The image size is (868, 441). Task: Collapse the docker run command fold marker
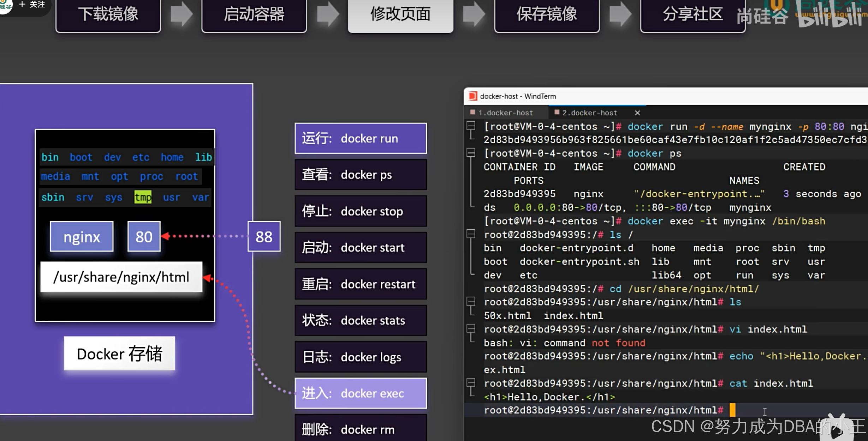[x=471, y=126]
